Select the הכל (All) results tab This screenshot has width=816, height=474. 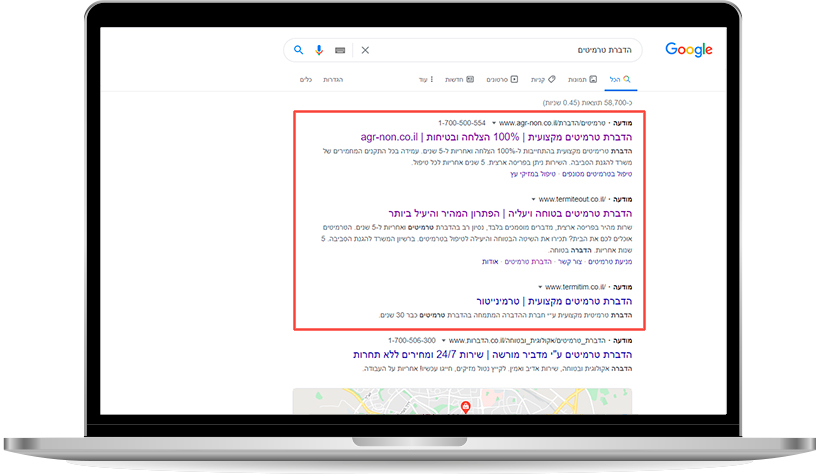(x=620, y=80)
